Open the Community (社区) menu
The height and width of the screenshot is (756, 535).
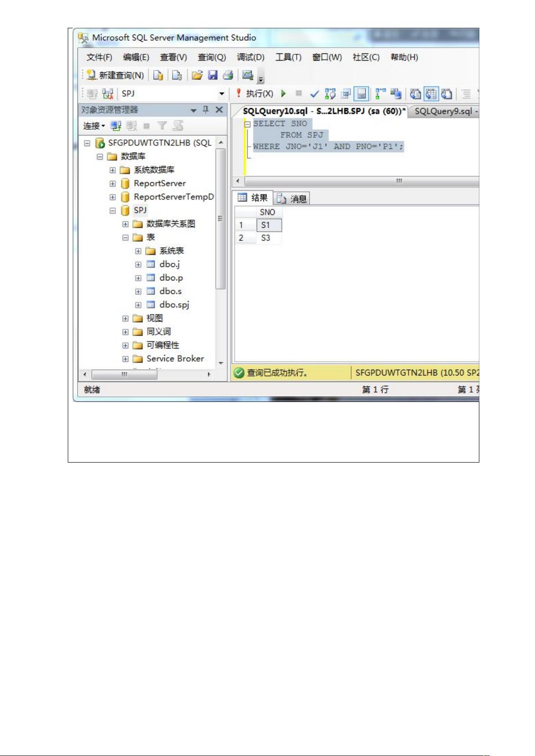(366, 57)
